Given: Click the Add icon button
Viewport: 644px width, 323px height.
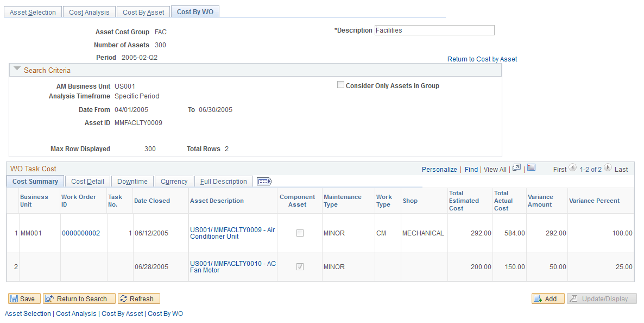Looking at the screenshot, I should point(548,299).
